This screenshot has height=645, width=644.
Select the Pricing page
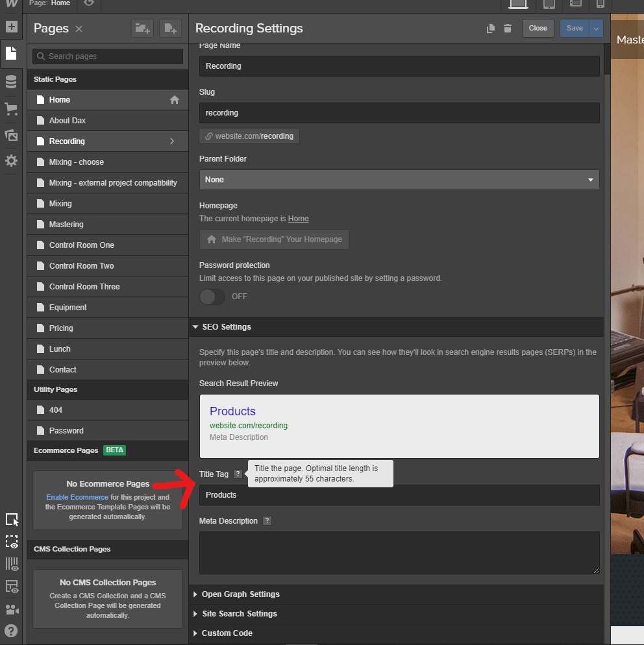tap(108, 328)
